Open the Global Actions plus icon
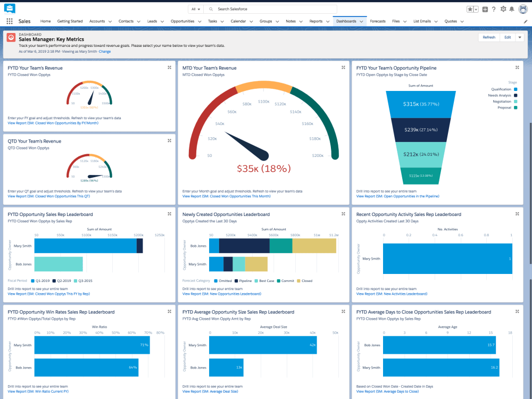The image size is (532, 399). click(485, 9)
